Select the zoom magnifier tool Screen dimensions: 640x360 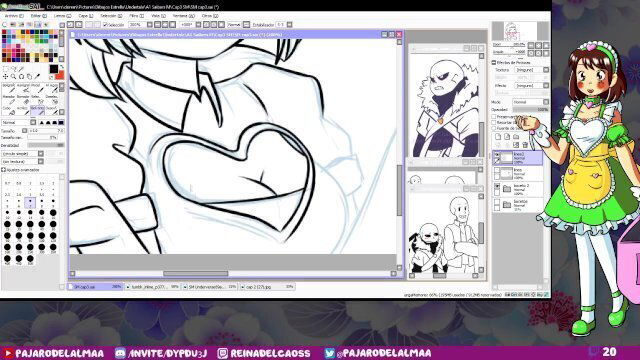pos(13,76)
